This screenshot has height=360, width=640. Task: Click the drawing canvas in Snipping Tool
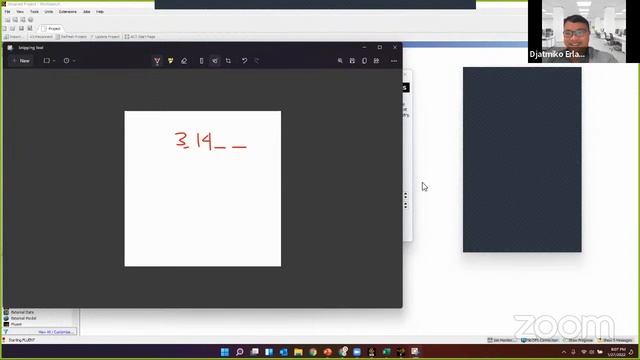[202, 189]
